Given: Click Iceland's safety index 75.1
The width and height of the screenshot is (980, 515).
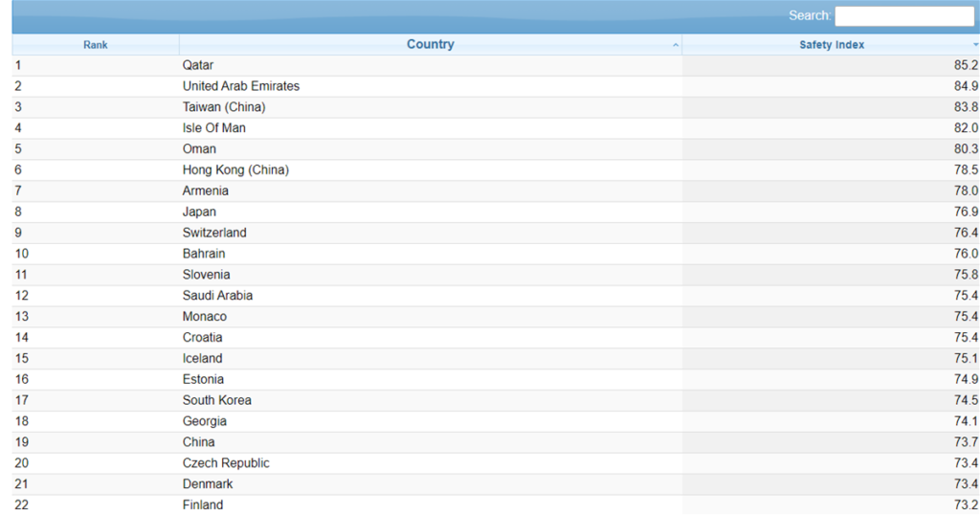Looking at the screenshot, I should [x=966, y=358].
